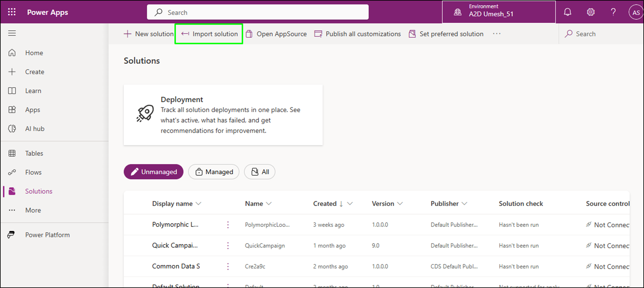Expand the Created column sorting options
The height and width of the screenshot is (288, 644).
pyautogui.click(x=350, y=203)
